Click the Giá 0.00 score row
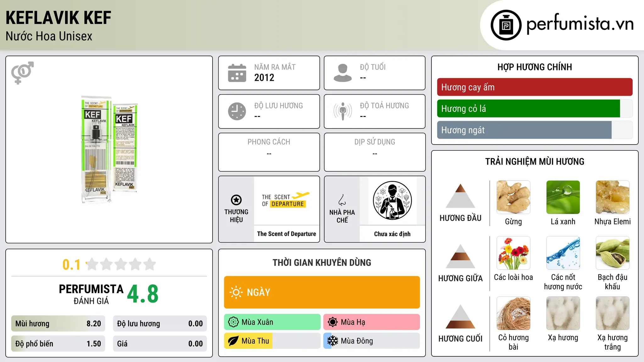 (160, 344)
